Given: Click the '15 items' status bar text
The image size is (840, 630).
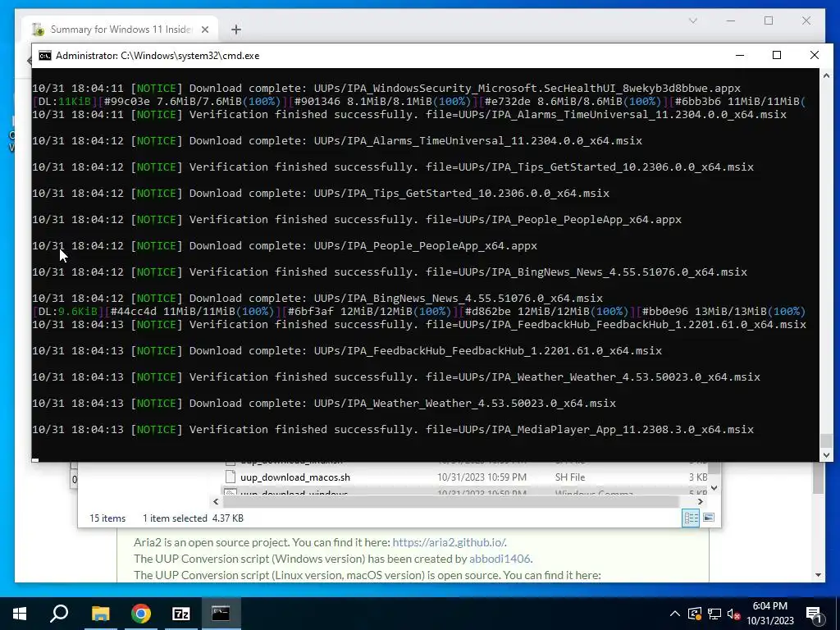Looking at the screenshot, I should (x=107, y=518).
